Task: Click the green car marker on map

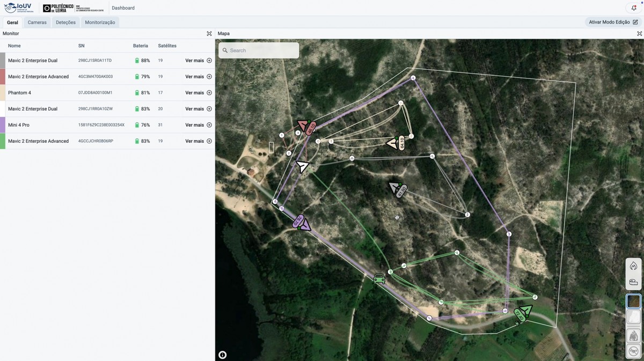Action: [379, 278]
